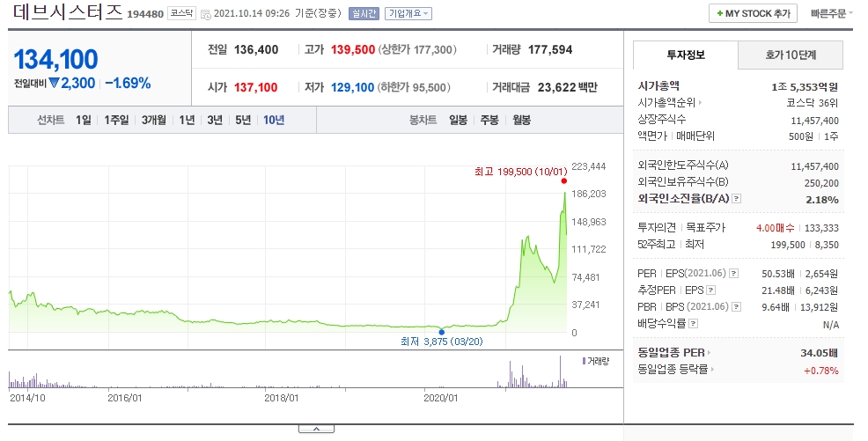
Task: Click the 동일업종 PER value 34.05배
Action: click(x=820, y=352)
